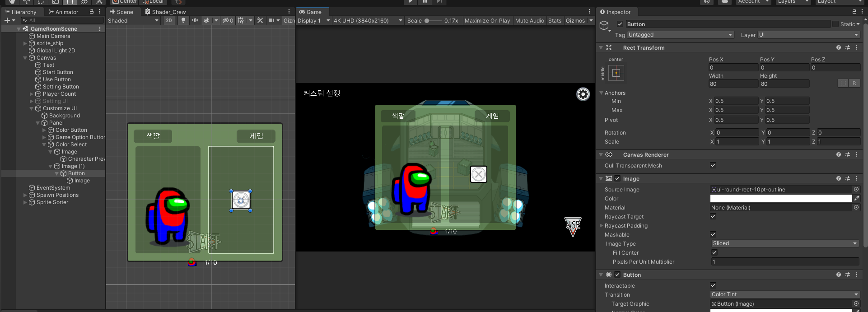
Task: Open Rect Transform preset settings icon
Action: (x=848, y=47)
